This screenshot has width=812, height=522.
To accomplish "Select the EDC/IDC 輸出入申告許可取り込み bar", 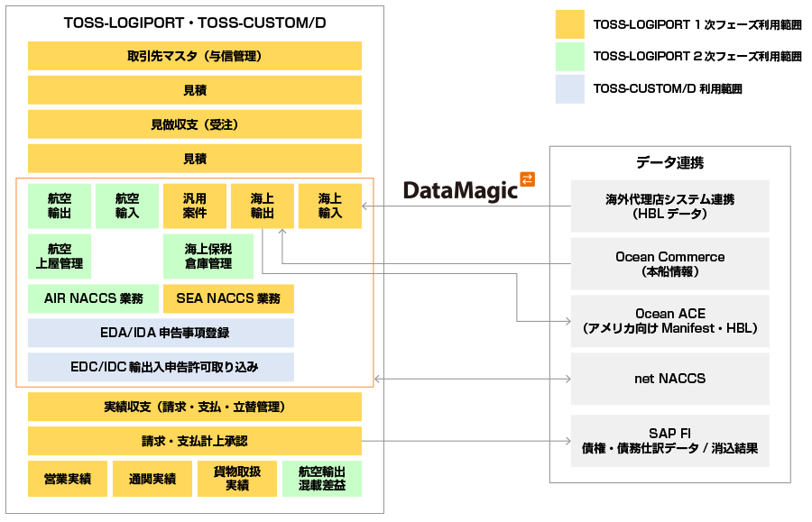I will pos(161,367).
